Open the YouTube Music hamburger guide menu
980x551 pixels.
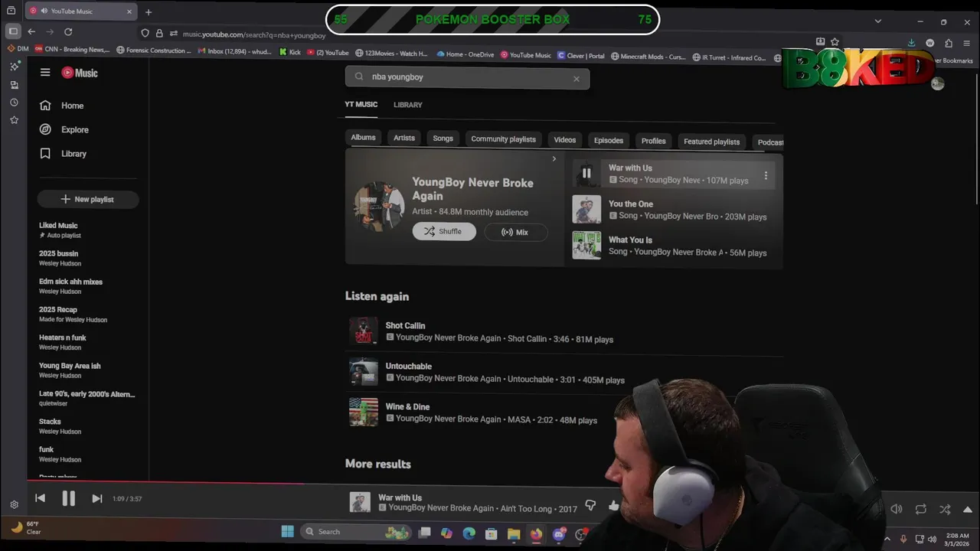(45, 72)
